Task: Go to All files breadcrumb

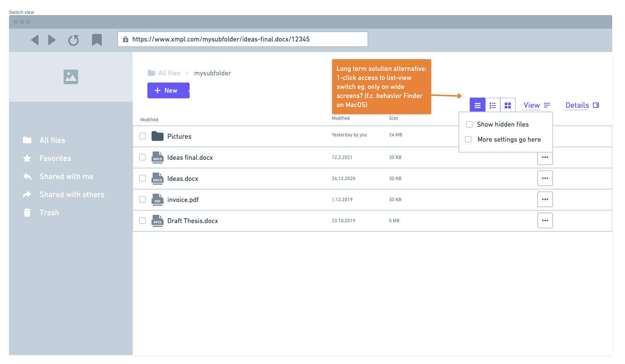Action: 169,73
